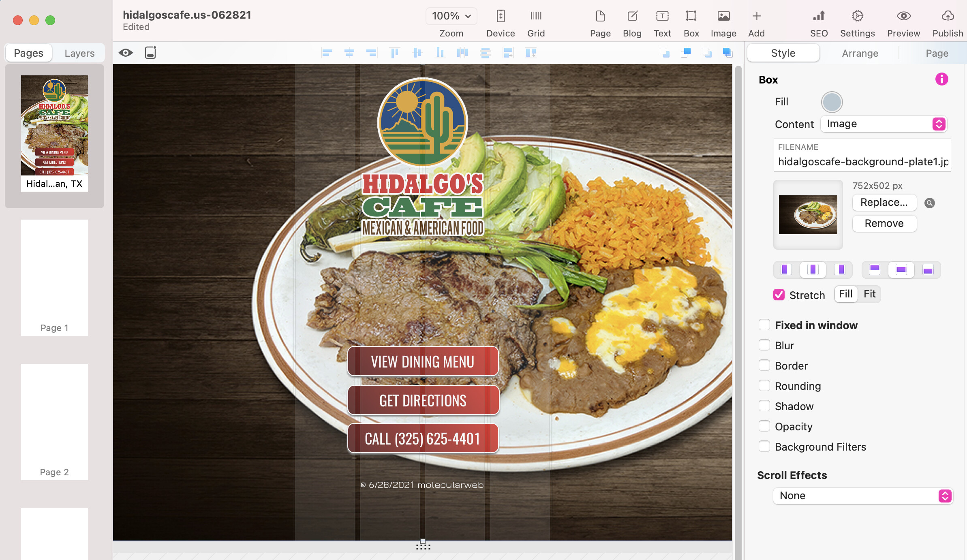Viewport: 967px width, 560px height.
Task: Insert a Text element
Action: (x=662, y=23)
